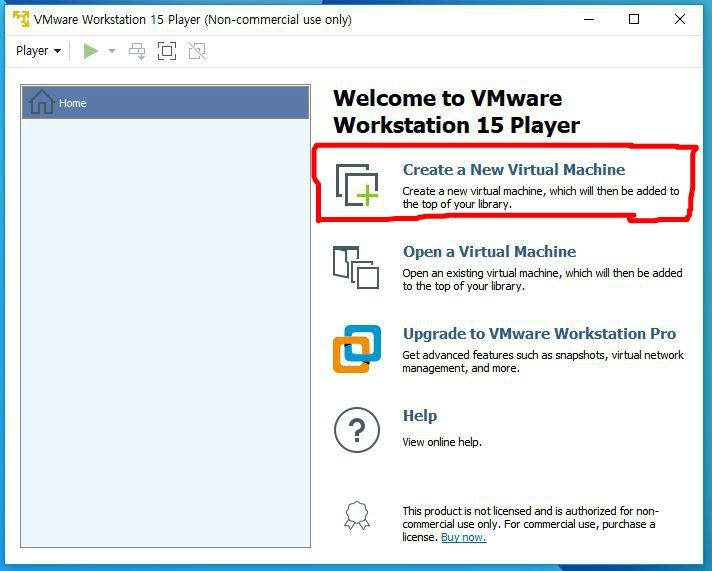Click the Buy now link
The width and height of the screenshot is (712, 571).
pyautogui.click(x=464, y=537)
